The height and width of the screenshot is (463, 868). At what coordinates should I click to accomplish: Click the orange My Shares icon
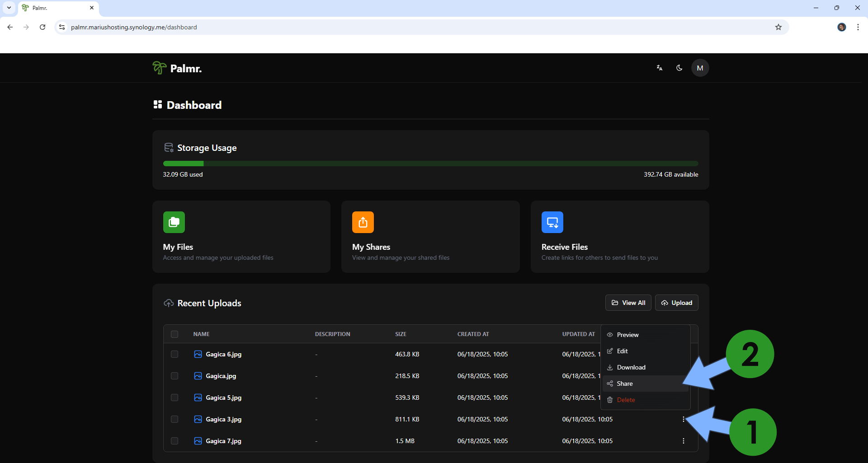(363, 222)
